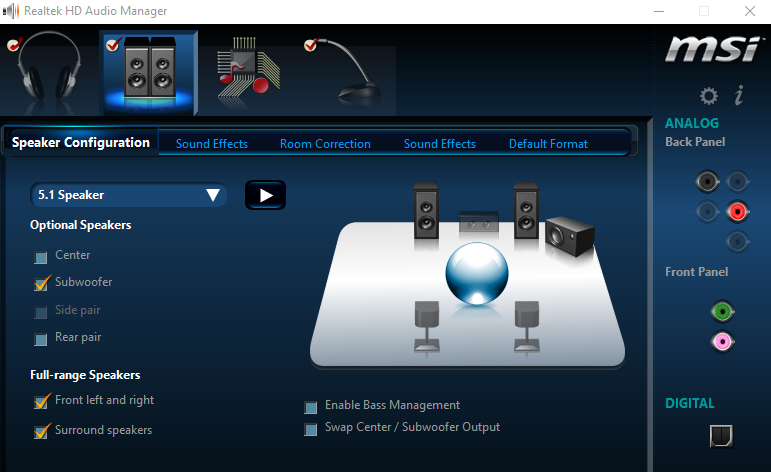This screenshot has height=472, width=771.
Task: Uncheck the Subwoofer checkbox
Action: pos(42,284)
